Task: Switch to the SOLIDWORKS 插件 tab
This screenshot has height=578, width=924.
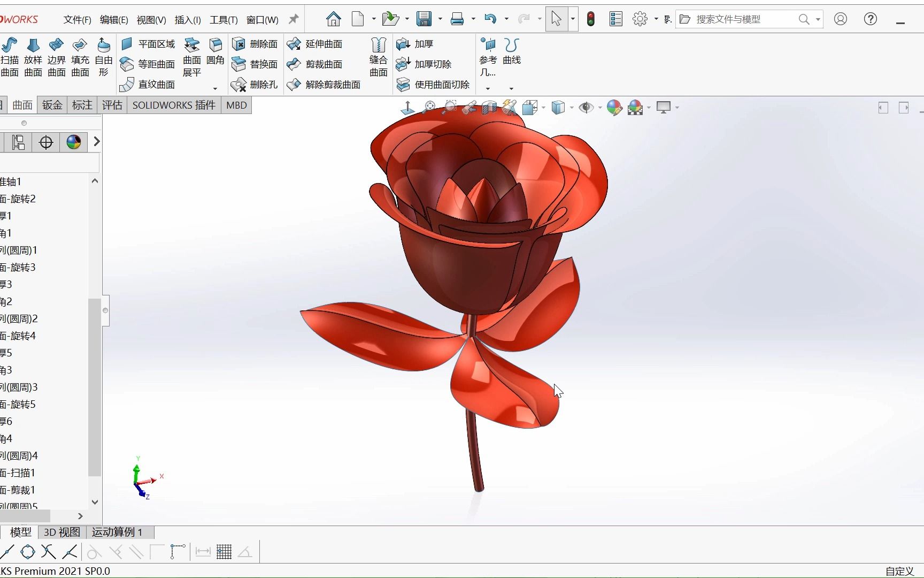Action: click(x=174, y=105)
